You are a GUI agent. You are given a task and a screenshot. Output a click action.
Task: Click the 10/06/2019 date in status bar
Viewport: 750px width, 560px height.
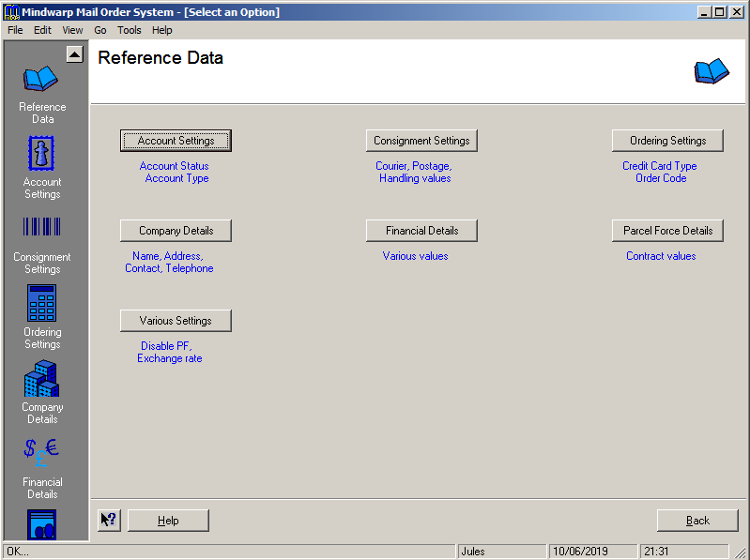580,552
